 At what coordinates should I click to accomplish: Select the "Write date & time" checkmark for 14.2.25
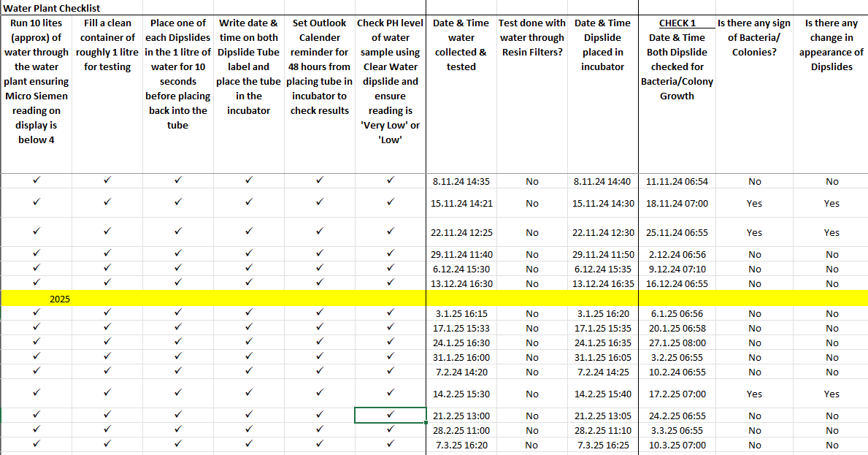[249, 394]
